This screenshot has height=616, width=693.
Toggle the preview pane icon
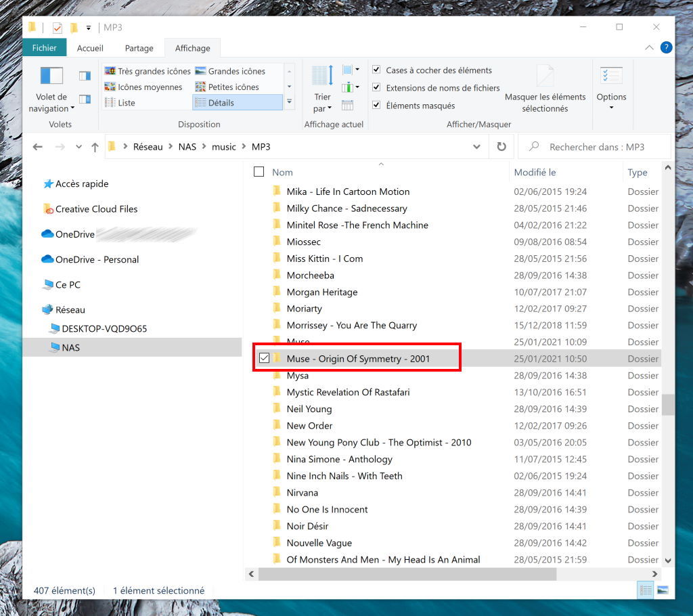pyautogui.click(x=85, y=76)
